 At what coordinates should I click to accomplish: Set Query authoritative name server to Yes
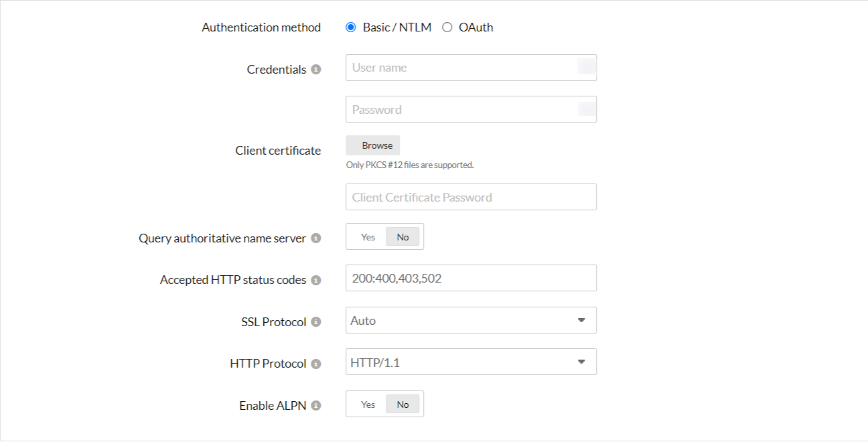pos(368,237)
